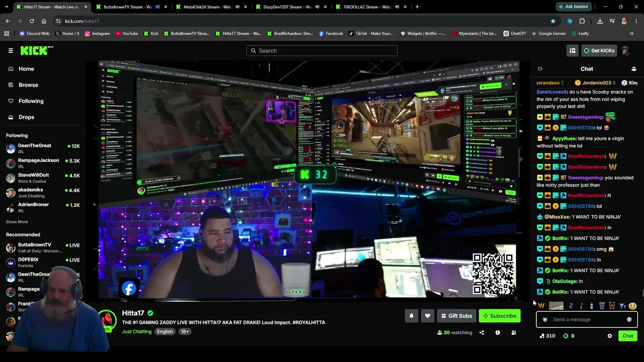This screenshot has width=644, height=362.
Task: Toggle the bookmark star for this page
Action: click(553, 21)
